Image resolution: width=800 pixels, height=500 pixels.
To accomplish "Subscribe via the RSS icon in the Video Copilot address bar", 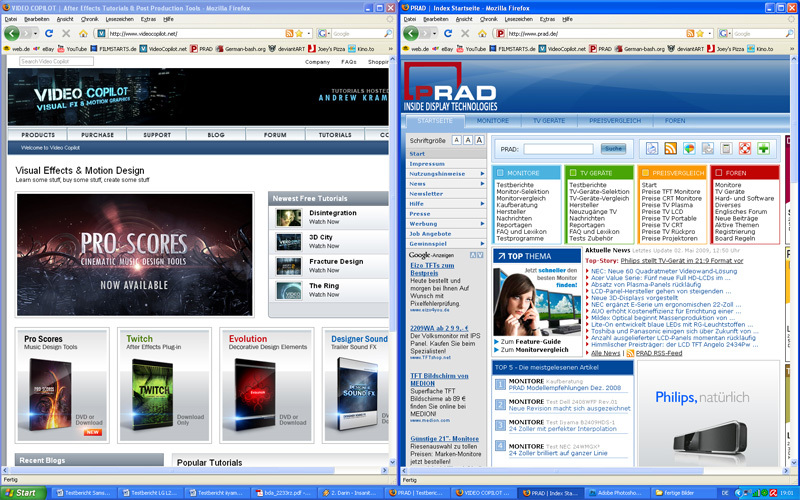I will coord(289,34).
